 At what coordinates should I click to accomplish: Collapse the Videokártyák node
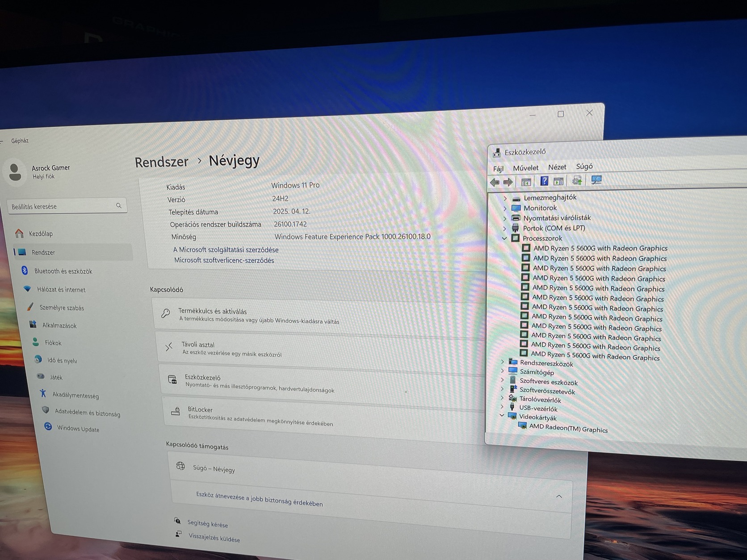[502, 416]
